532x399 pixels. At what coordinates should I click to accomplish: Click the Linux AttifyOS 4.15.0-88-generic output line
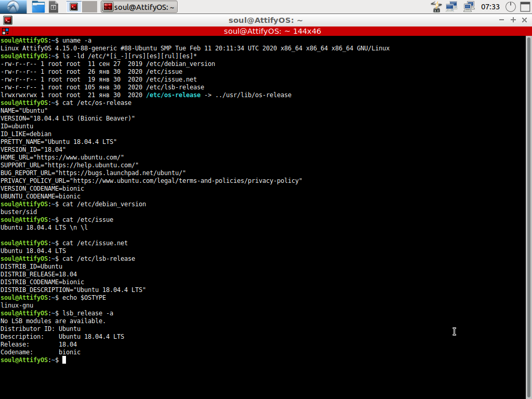click(x=195, y=48)
